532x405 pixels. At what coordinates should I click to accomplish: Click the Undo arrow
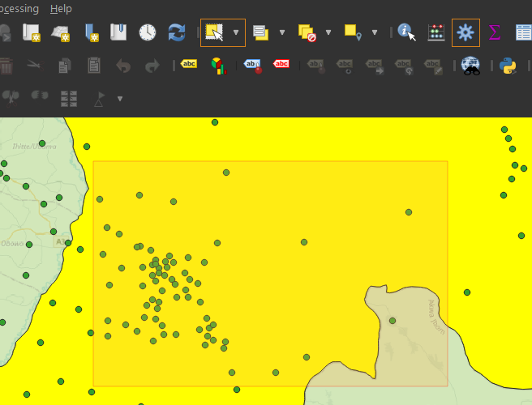click(x=122, y=66)
